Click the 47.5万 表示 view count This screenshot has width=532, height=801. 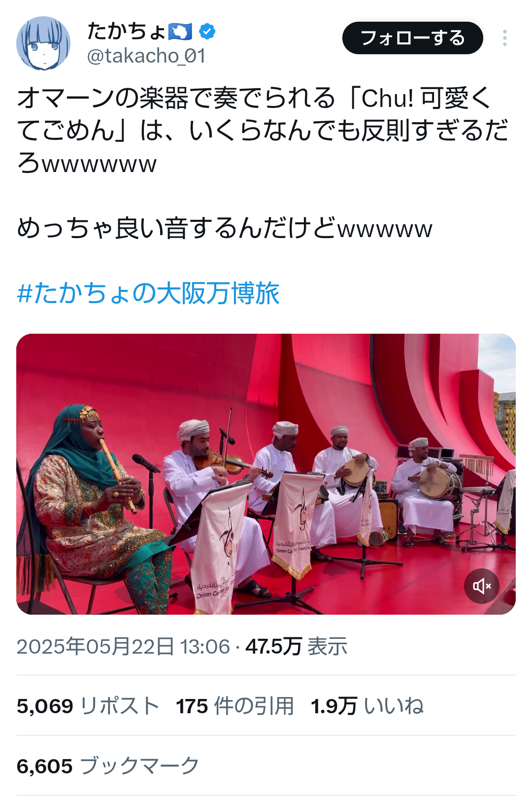point(297,646)
